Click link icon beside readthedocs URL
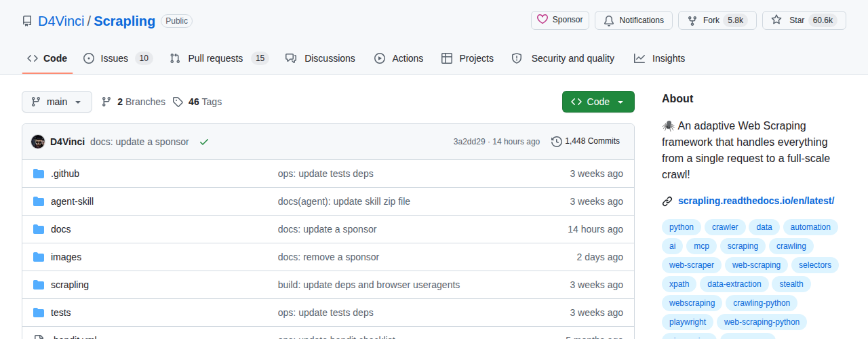868x339 pixels. 667,201
